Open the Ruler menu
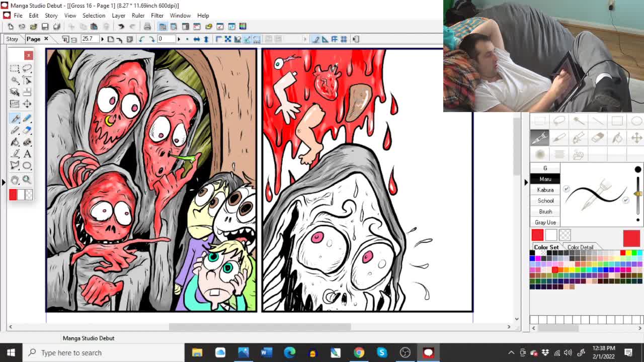The width and height of the screenshot is (644, 362). click(x=138, y=16)
